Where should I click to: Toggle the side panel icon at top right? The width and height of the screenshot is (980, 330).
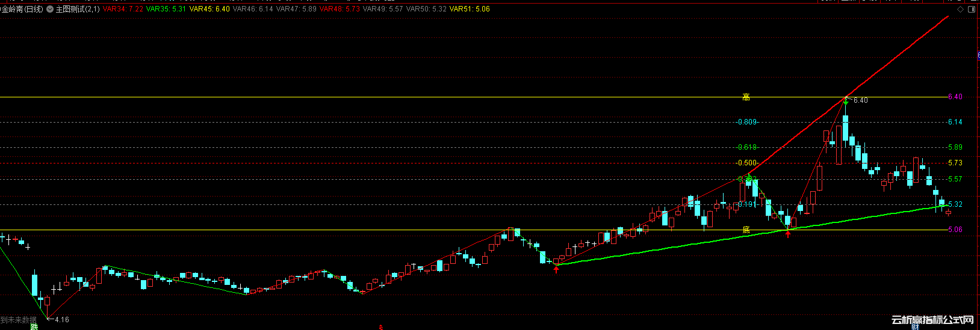point(972,10)
